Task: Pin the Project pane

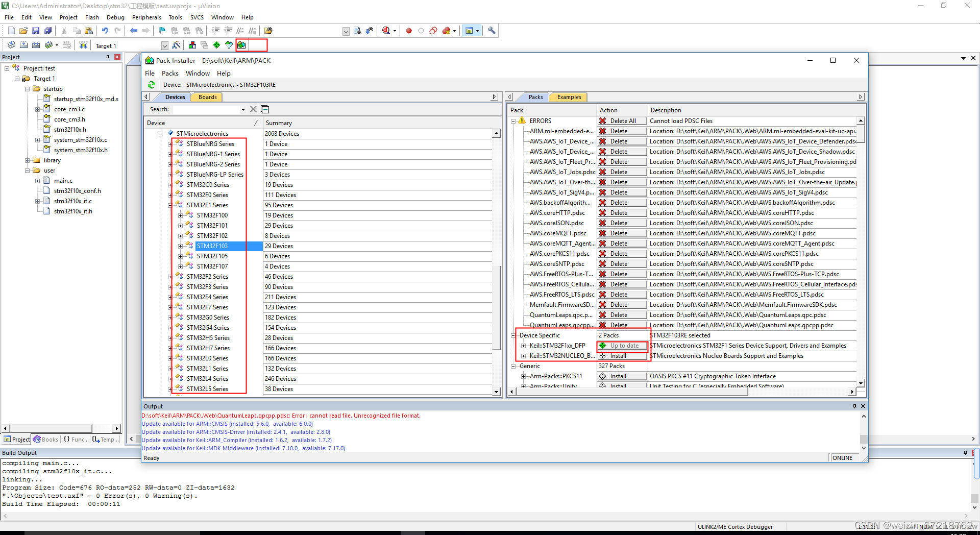Action: (108, 57)
